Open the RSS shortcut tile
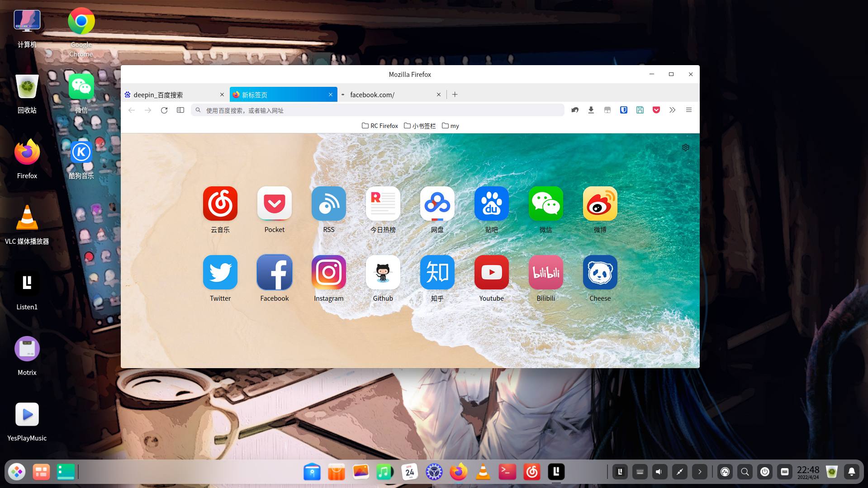The image size is (868, 488). click(329, 204)
